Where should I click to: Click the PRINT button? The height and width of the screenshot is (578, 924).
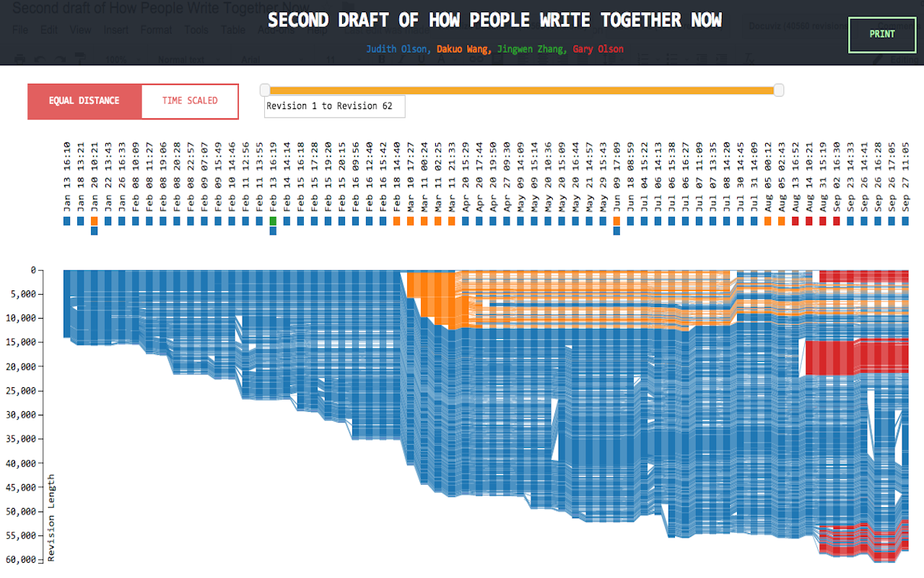[x=881, y=34]
